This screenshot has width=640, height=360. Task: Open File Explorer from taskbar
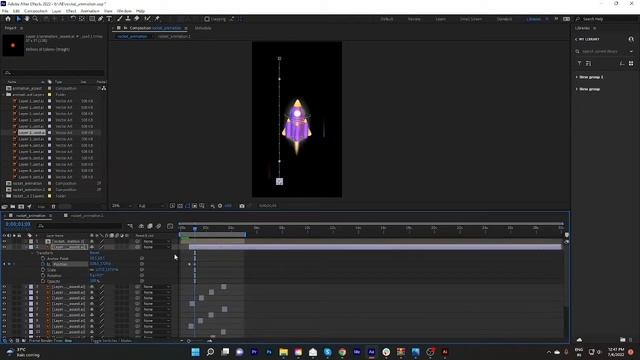click(284, 352)
